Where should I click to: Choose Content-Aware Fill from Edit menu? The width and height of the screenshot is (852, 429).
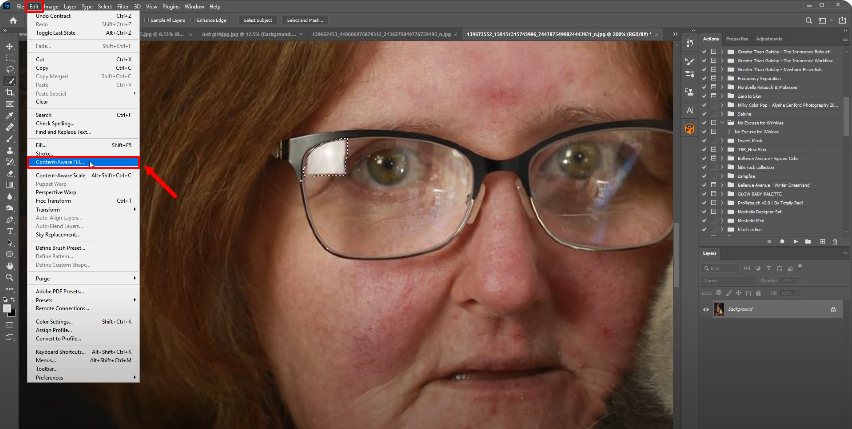(83, 162)
